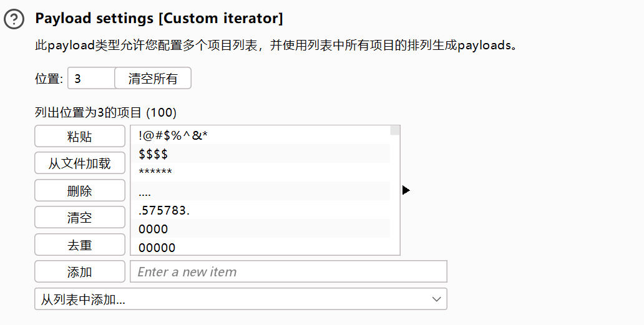Click the 去重 (Deduplicate) button

[80, 245]
